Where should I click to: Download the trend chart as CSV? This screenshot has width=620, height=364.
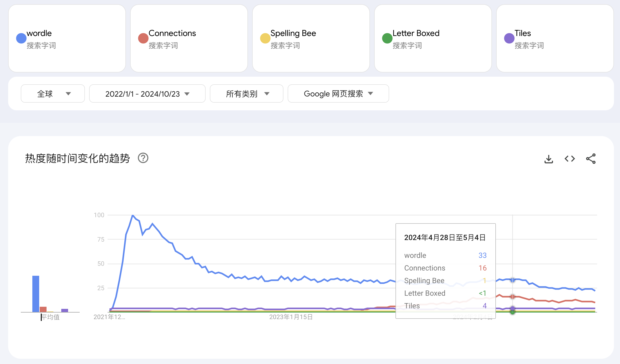click(548, 159)
